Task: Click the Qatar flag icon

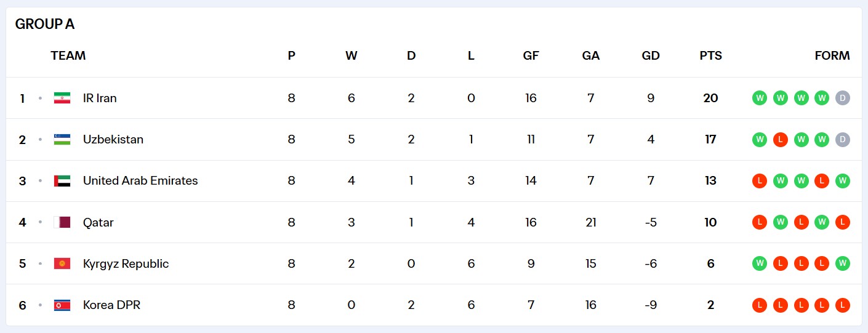Action: (x=62, y=222)
